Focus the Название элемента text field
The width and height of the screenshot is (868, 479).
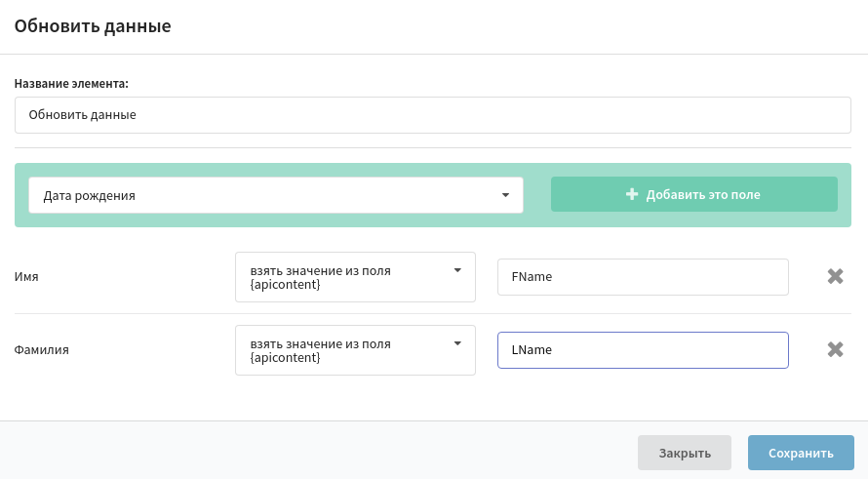[x=433, y=115]
